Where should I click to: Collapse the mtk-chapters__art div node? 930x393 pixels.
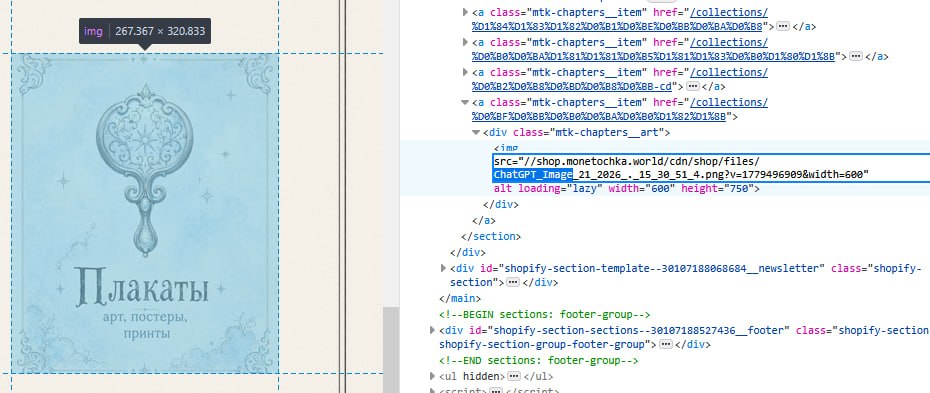[x=476, y=132]
